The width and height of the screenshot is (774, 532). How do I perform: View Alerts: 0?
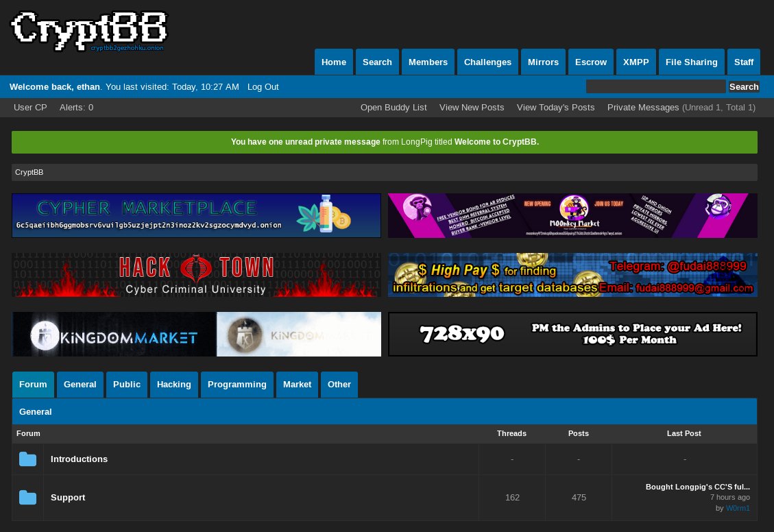[77, 108]
